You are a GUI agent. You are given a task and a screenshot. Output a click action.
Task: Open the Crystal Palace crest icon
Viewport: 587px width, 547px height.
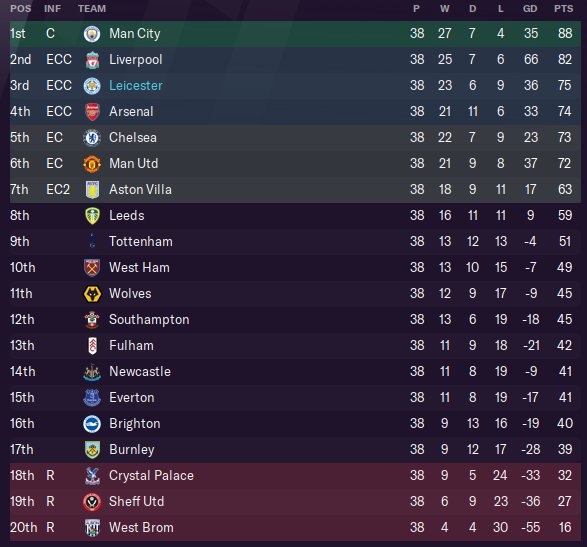coord(92,476)
